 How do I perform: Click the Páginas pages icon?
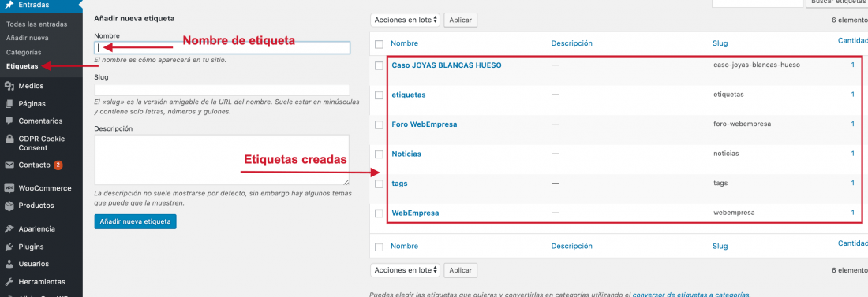coord(9,103)
